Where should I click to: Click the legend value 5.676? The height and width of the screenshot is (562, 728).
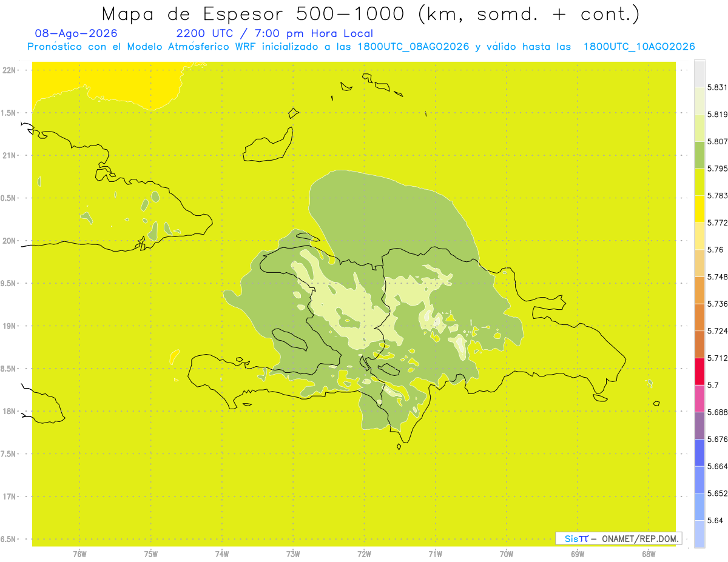point(717,439)
